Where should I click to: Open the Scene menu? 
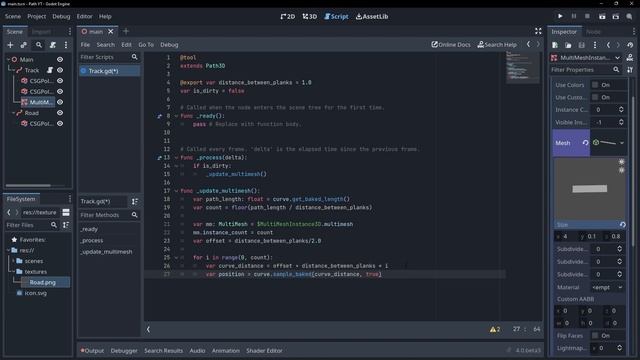tap(13, 16)
